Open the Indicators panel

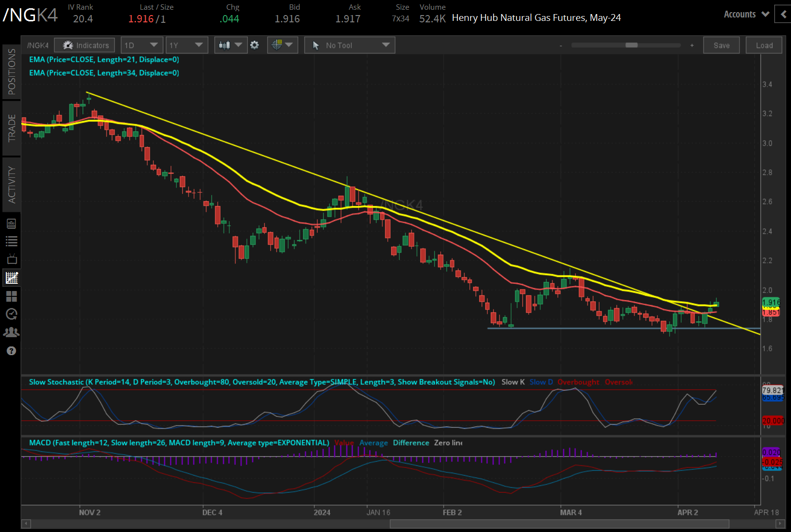(85, 45)
